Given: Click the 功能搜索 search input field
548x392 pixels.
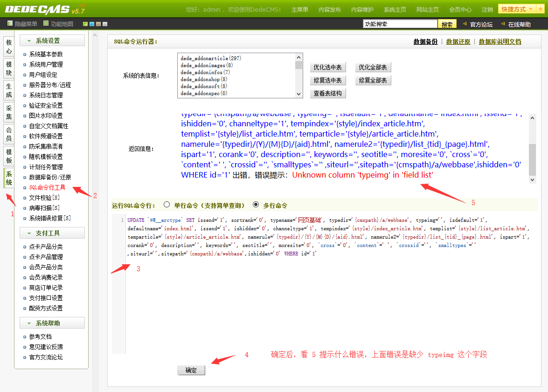Looking at the screenshot, I should click(x=400, y=24).
